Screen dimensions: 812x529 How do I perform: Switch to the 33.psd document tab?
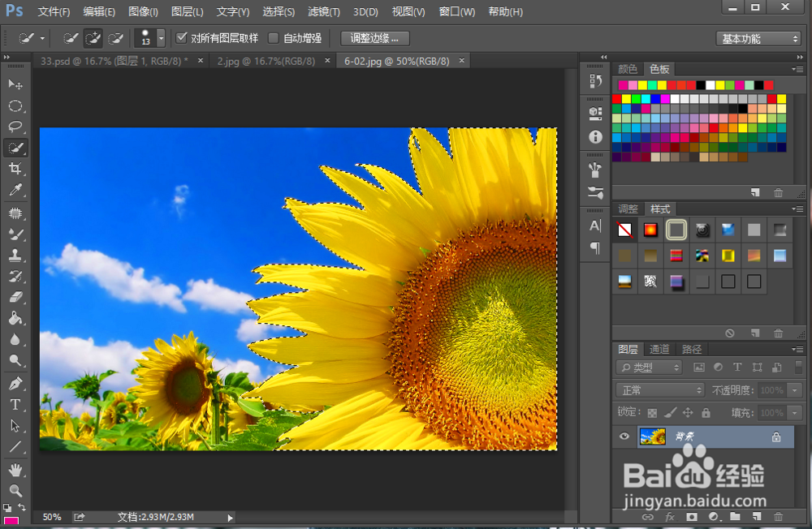pyautogui.click(x=114, y=61)
